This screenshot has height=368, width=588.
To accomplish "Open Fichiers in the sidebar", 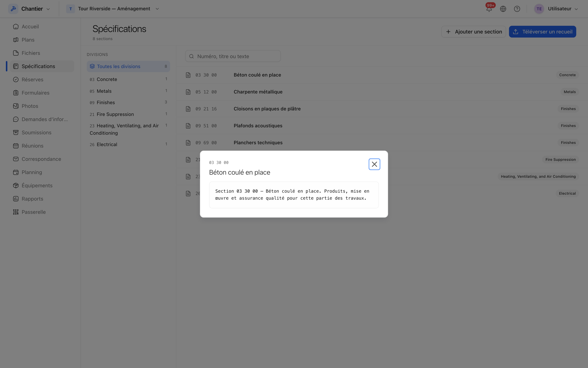I will point(42,53).
